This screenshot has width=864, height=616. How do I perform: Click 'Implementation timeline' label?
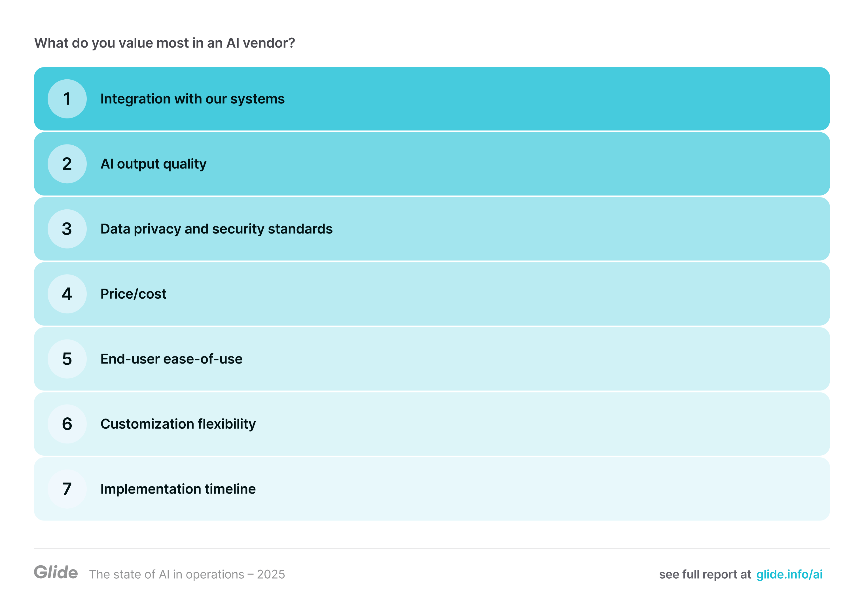pos(178,489)
